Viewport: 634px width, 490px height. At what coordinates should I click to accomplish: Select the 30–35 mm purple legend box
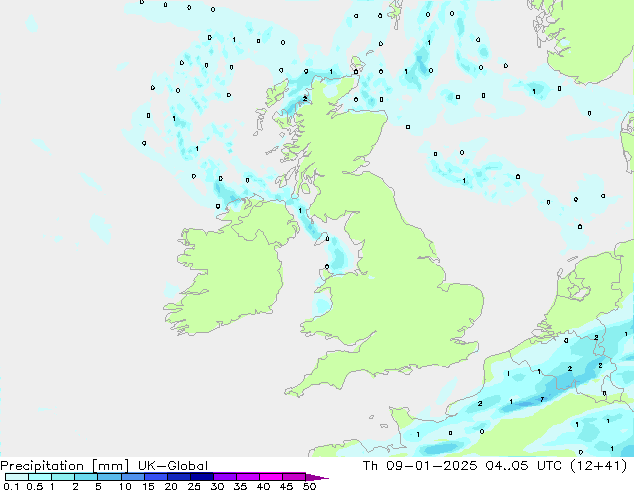pos(225,477)
